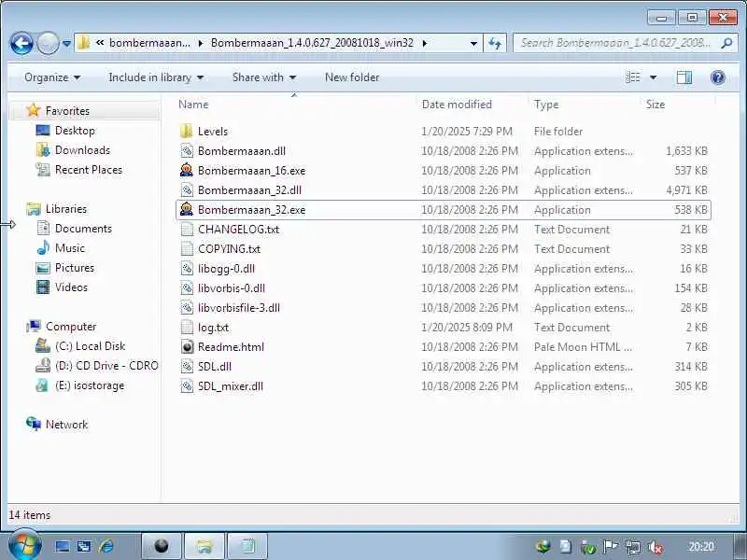Image resolution: width=747 pixels, height=560 pixels.
Task: Toggle the preview pane button
Action: tap(684, 77)
